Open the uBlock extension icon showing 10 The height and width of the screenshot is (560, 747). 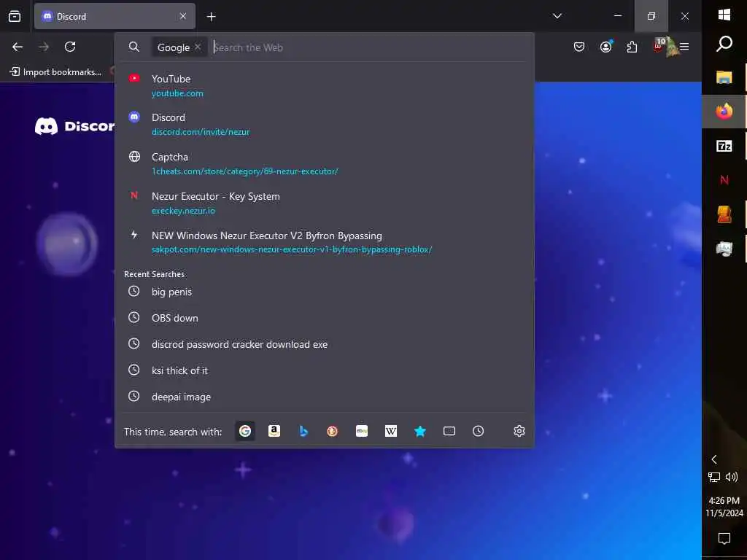(x=659, y=46)
